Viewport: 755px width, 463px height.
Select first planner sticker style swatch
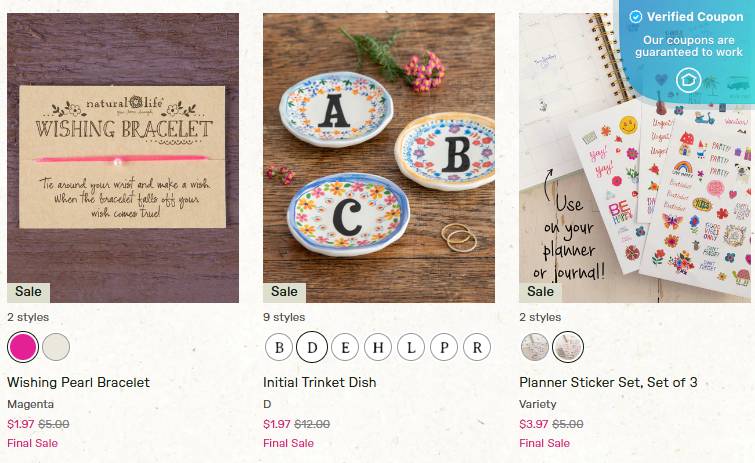coord(535,347)
